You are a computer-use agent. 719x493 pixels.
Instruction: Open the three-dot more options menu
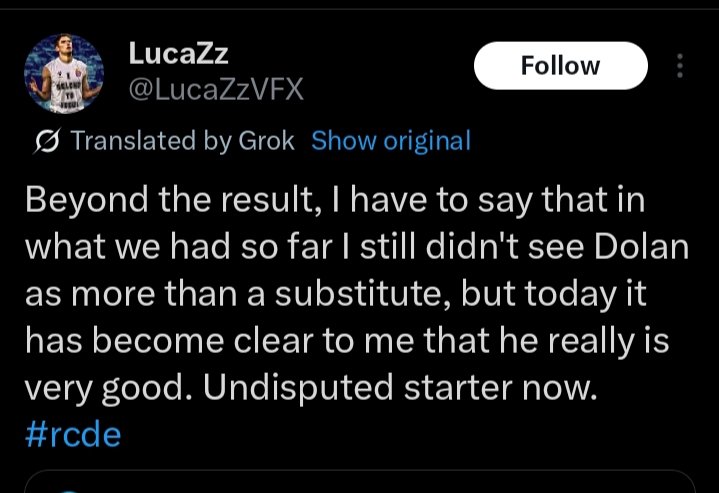(680, 66)
